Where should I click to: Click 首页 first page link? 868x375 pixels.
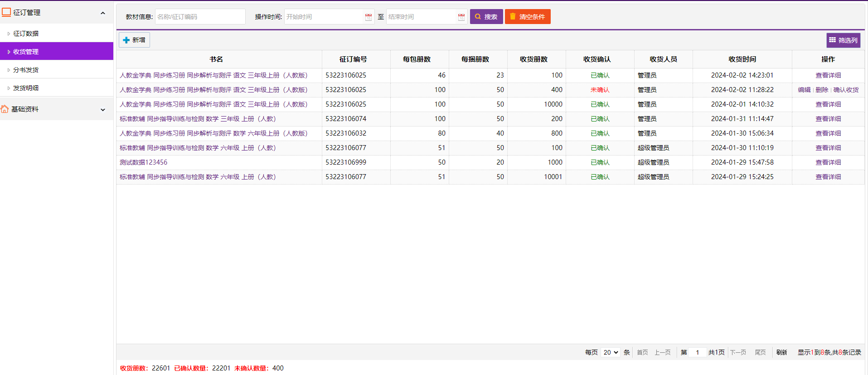[642, 352]
